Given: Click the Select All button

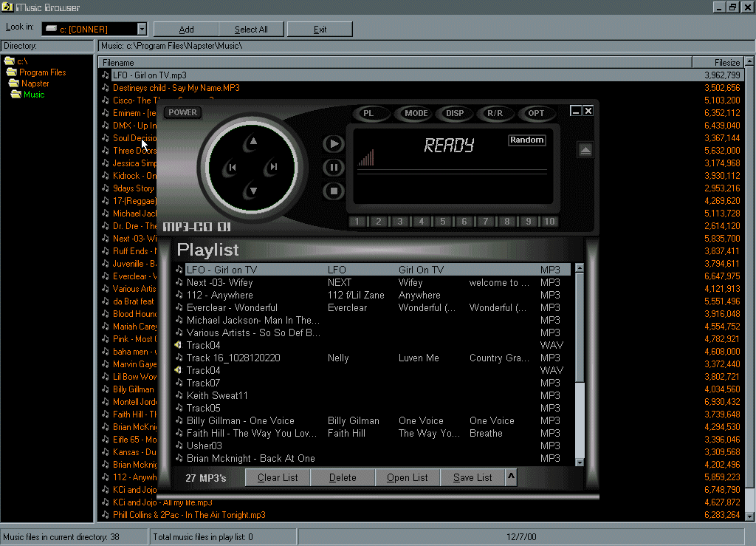Looking at the screenshot, I should (x=251, y=30).
